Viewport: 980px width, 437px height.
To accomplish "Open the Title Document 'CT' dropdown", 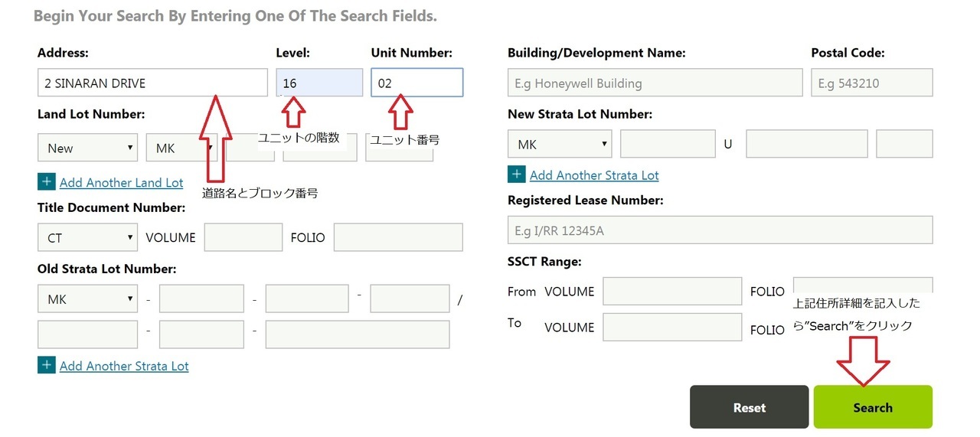I will pyautogui.click(x=88, y=237).
